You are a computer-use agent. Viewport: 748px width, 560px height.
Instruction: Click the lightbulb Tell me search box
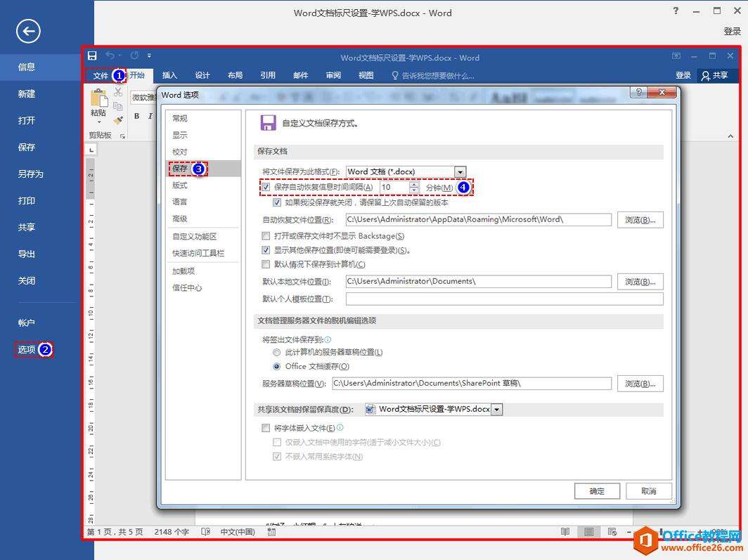coord(432,75)
